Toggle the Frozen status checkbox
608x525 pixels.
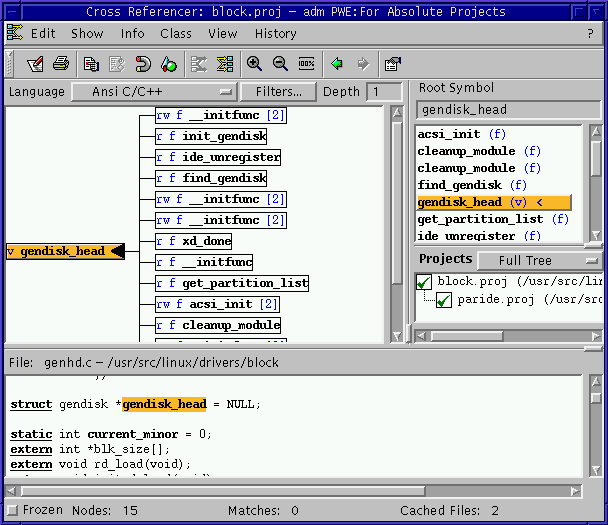(x=12, y=510)
